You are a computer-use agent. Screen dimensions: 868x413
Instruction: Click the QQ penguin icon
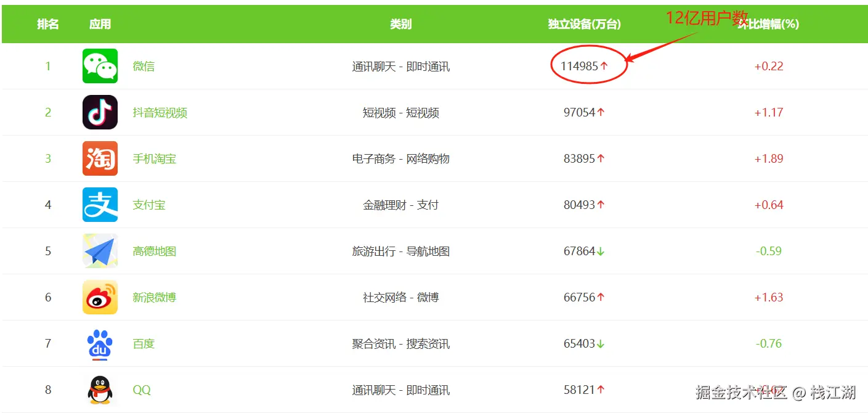coord(100,390)
